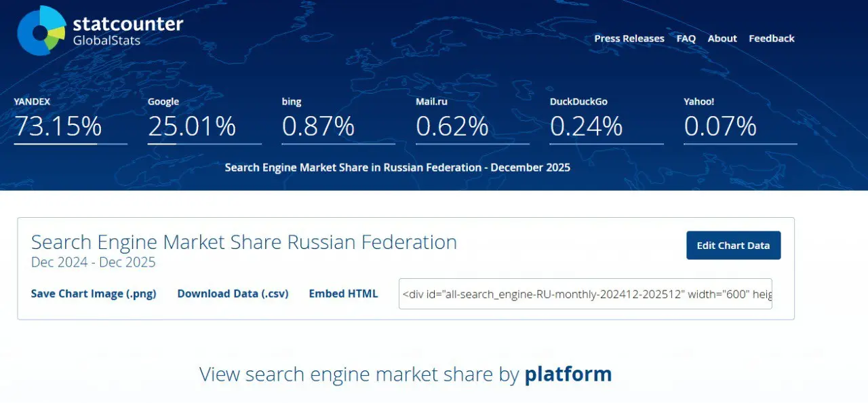This screenshot has height=403, width=868.
Task: Go to the About page
Action: 722,39
